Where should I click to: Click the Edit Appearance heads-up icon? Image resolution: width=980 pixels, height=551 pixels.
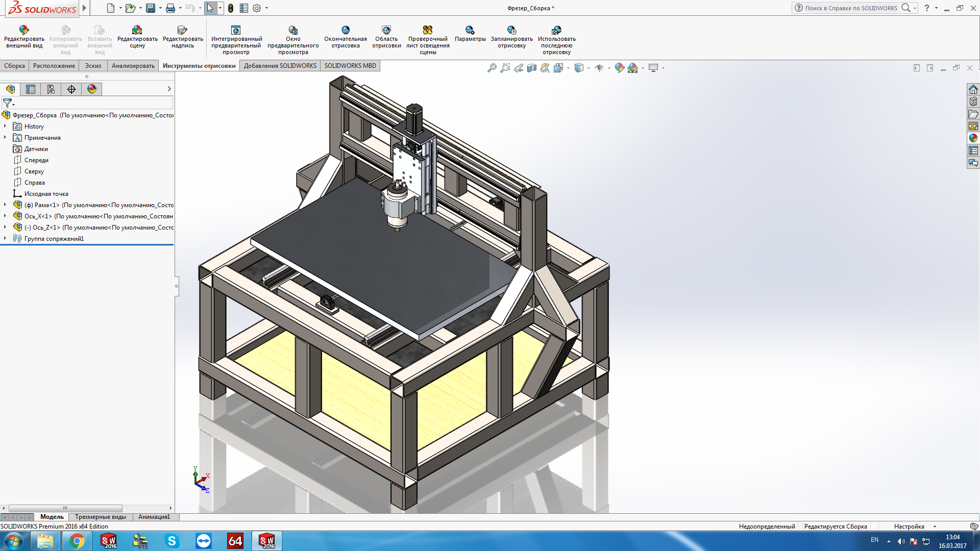pyautogui.click(x=619, y=68)
